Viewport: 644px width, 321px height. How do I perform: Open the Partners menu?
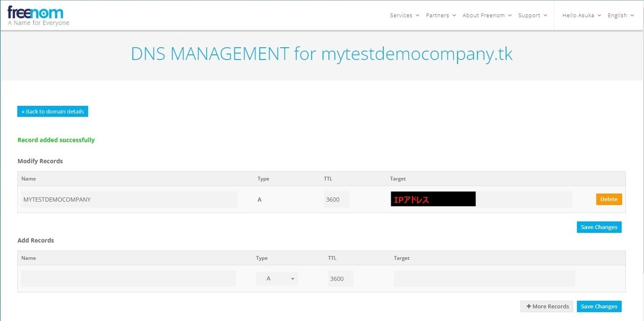pos(441,16)
